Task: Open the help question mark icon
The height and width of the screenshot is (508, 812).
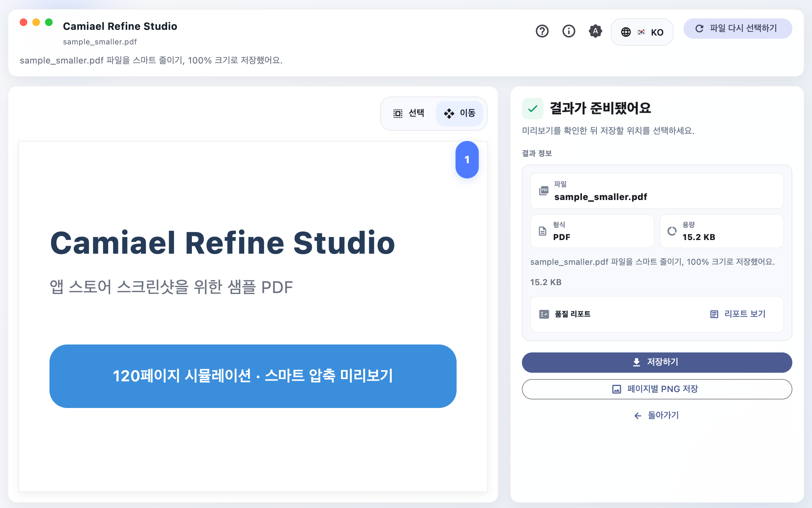Action: tap(542, 31)
